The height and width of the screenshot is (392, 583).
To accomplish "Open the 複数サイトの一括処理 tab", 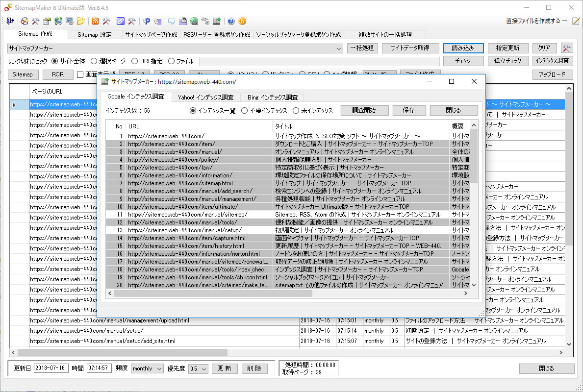I will [385, 35].
